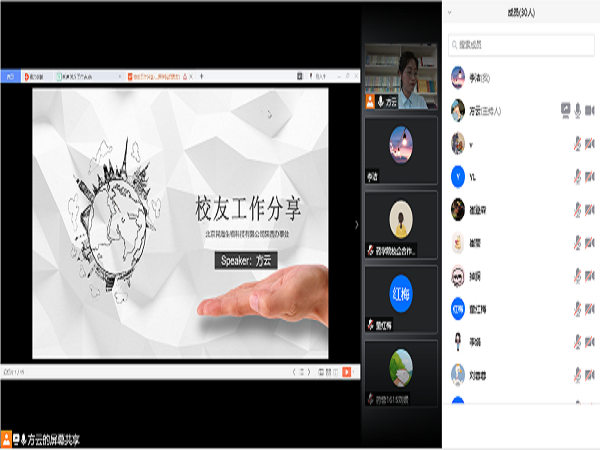Viewport: 600px width, 450px height.
Task: Click the 成员(30人) members panel title
Action: (516, 13)
